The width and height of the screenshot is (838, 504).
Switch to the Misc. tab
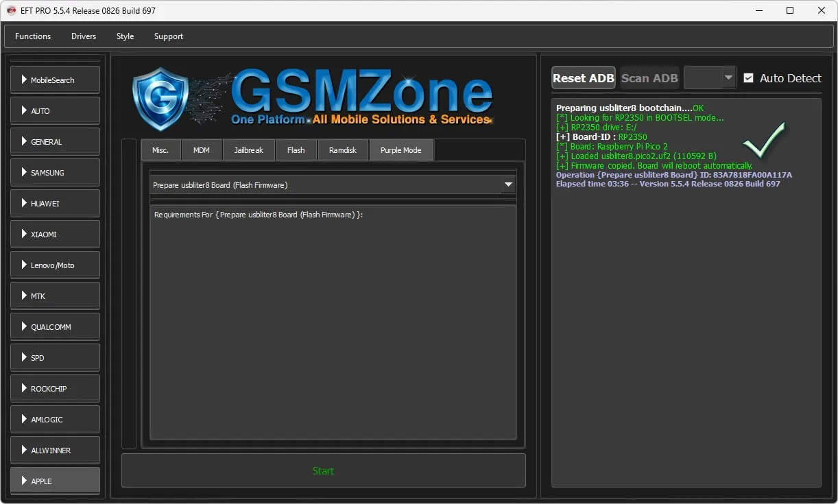(x=160, y=150)
